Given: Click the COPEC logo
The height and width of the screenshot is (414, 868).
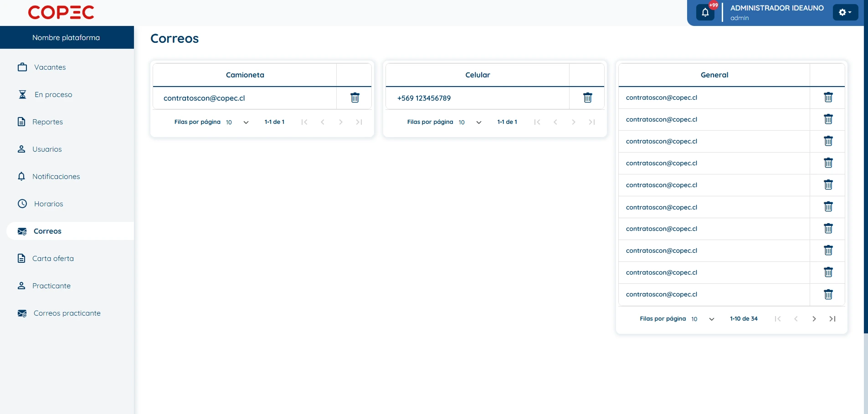Looking at the screenshot, I should [x=61, y=12].
